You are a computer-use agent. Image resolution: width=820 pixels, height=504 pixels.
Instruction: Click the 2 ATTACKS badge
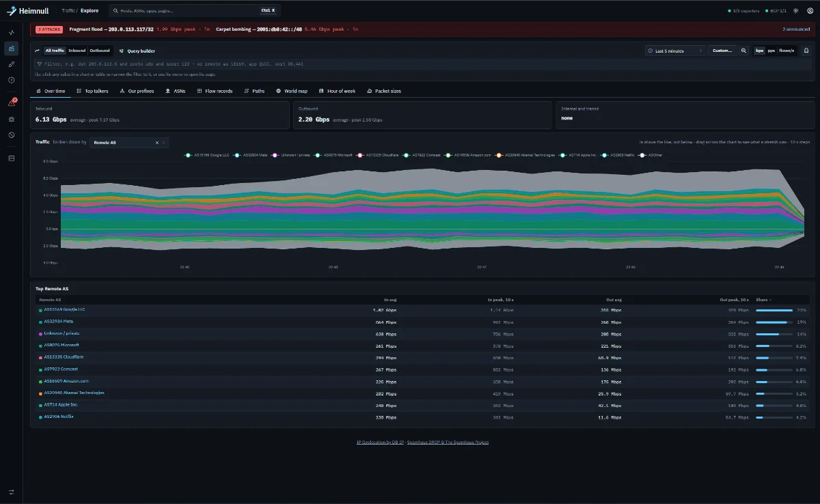(x=49, y=29)
